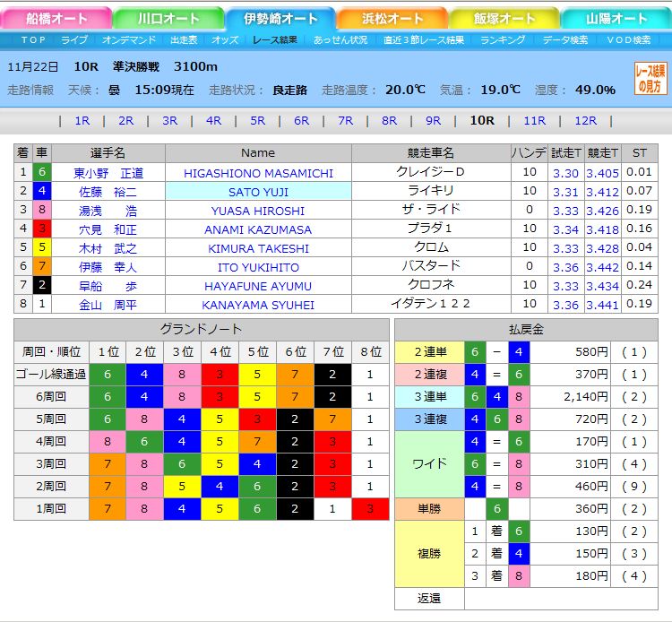Open 直近3節レース結果 in the navigation bar
This screenshot has height=622, width=672.
(x=424, y=39)
